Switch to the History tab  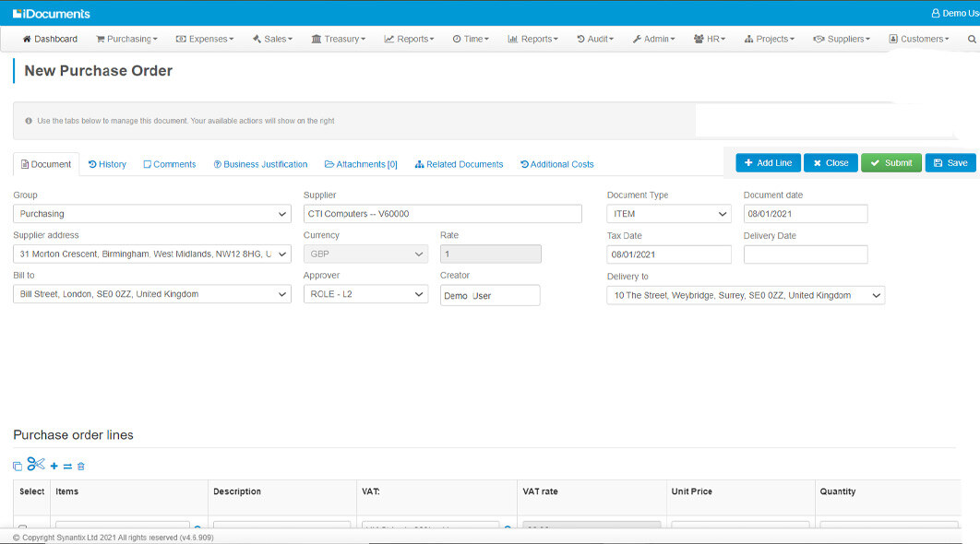click(x=107, y=164)
